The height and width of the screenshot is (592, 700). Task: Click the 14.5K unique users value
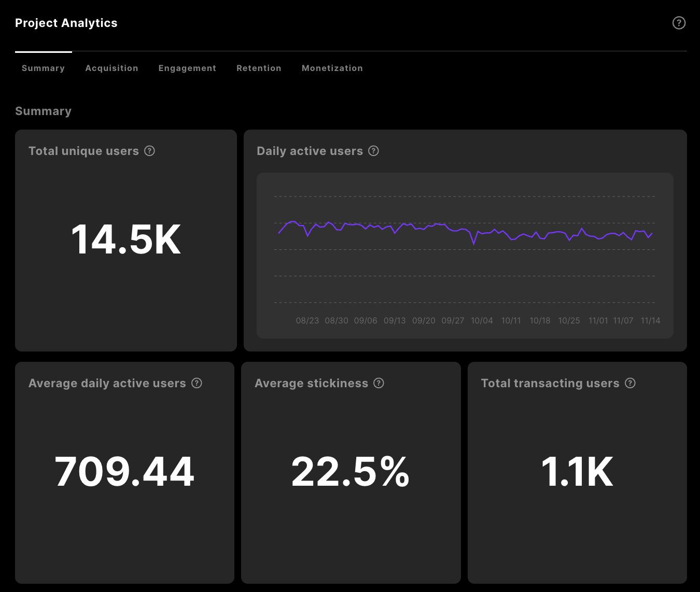125,238
